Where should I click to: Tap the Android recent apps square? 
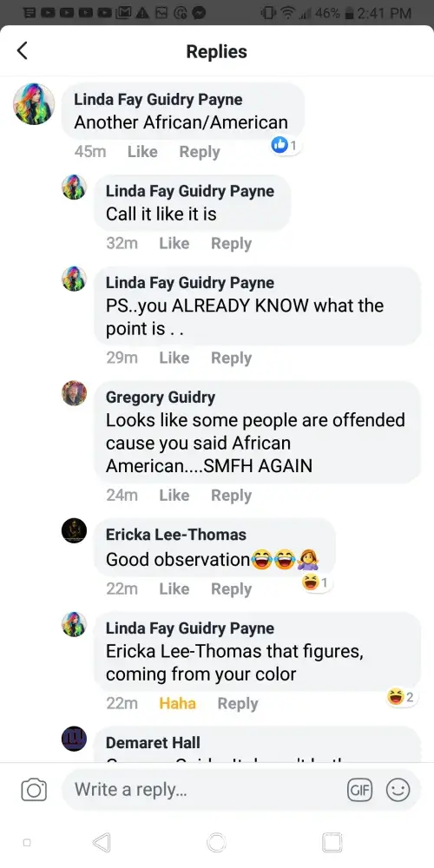(x=332, y=842)
